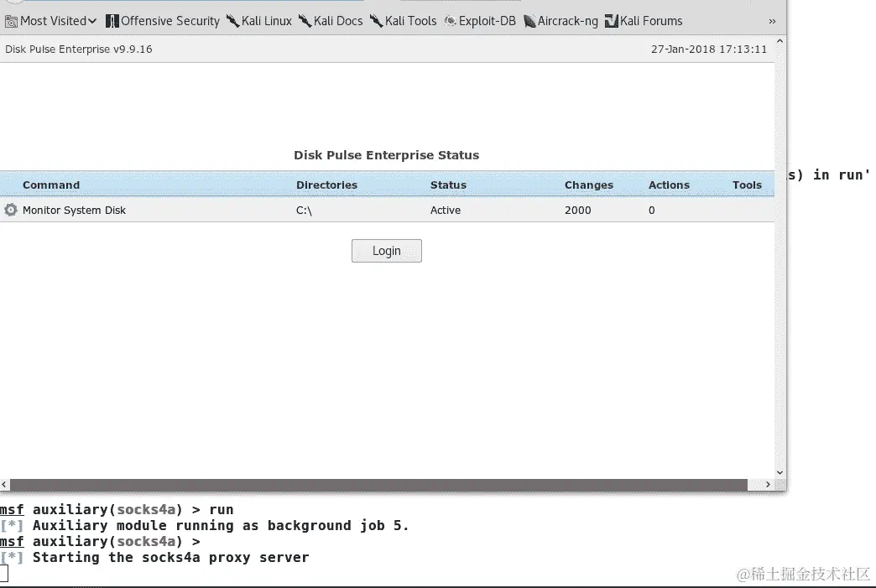
Task: Open the Kali Forums bookmark
Action: point(644,21)
